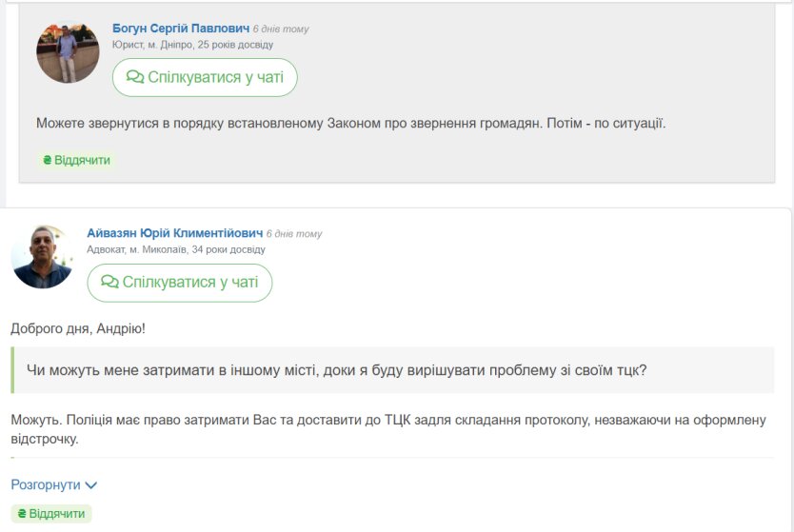Expand the full answer via Розгорнути
Image resolution: width=794 pixels, height=532 pixels.
53,485
